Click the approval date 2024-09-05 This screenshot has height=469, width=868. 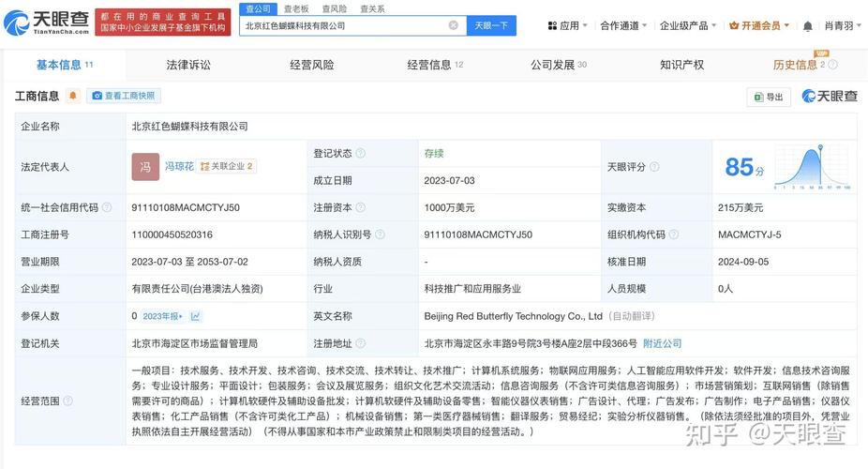click(x=743, y=262)
